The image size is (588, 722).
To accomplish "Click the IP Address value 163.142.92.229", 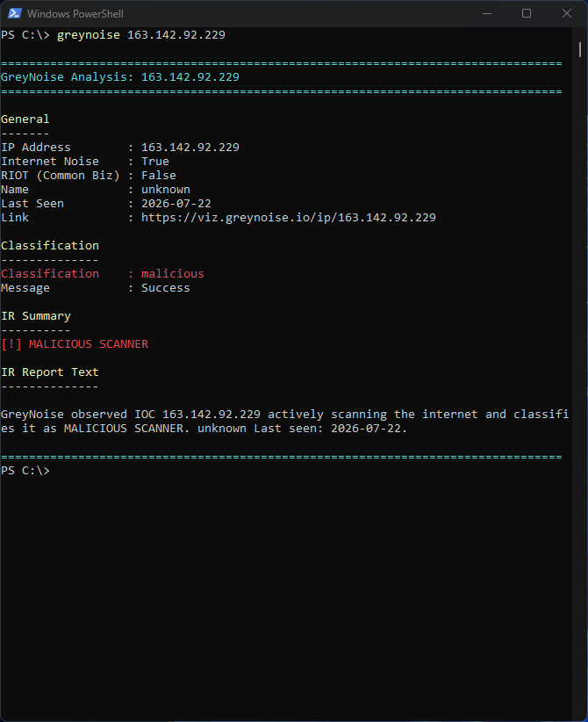I will pos(190,148).
